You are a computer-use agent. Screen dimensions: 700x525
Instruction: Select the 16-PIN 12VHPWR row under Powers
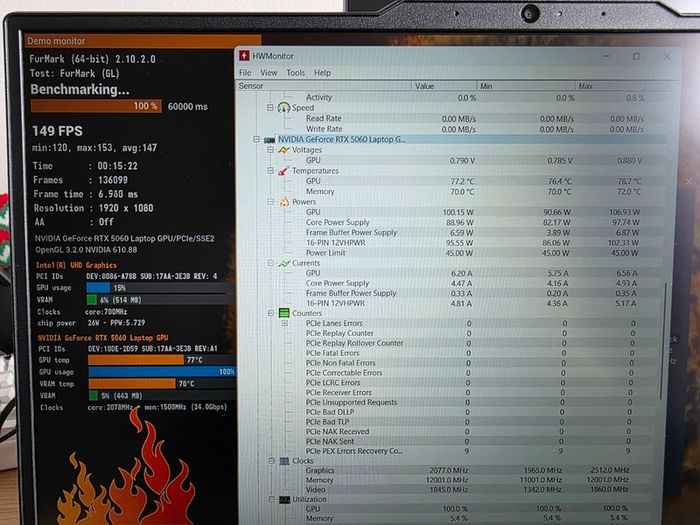[x=472, y=243]
